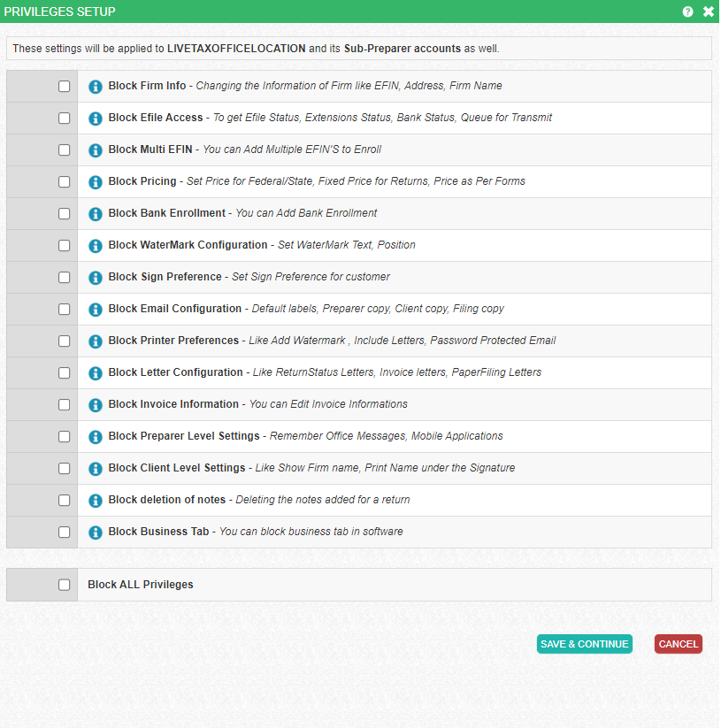Click info icon next to Block Efile Access

(x=96, y=119)
